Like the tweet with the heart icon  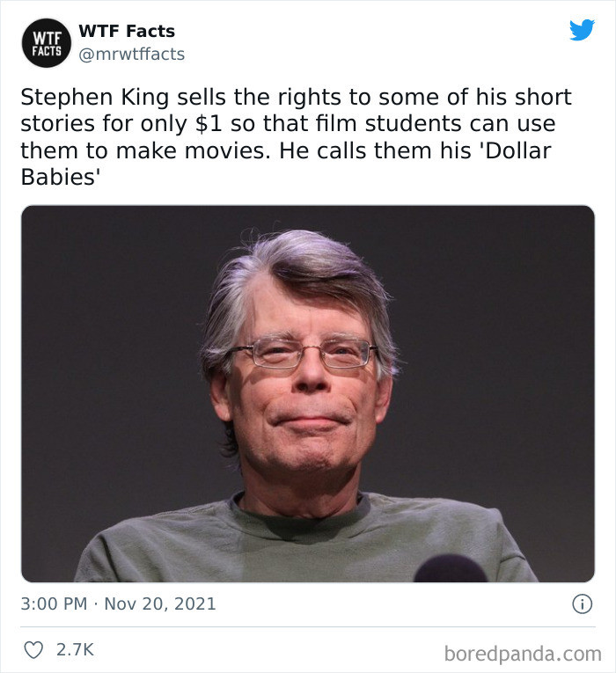pos(33,650)
